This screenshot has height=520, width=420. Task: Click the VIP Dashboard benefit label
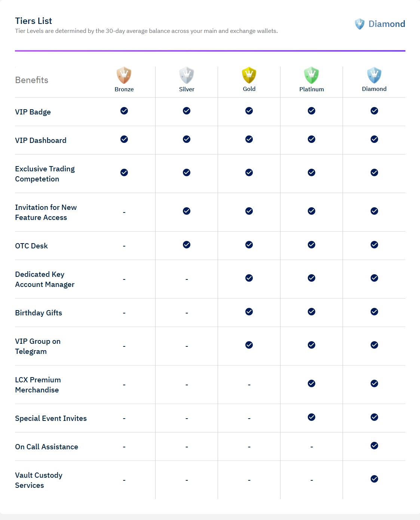[41, 140]
